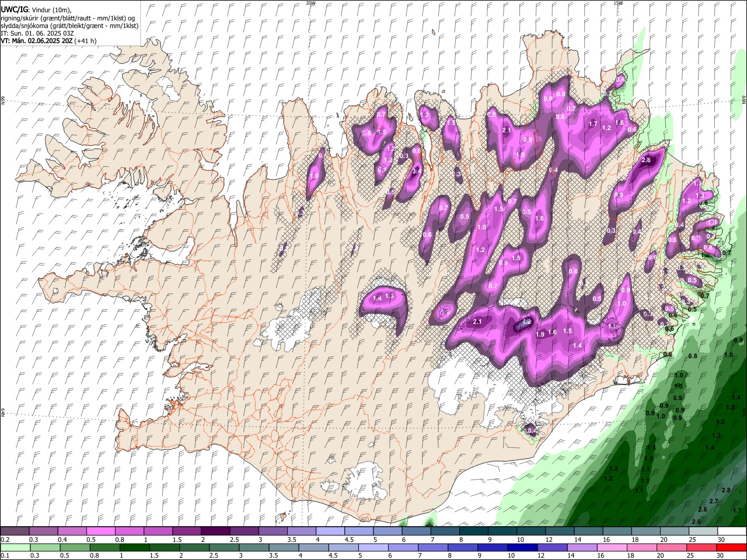Click the '0.4' label in the snow legend

pyautogui.click(x=62, y=540)
